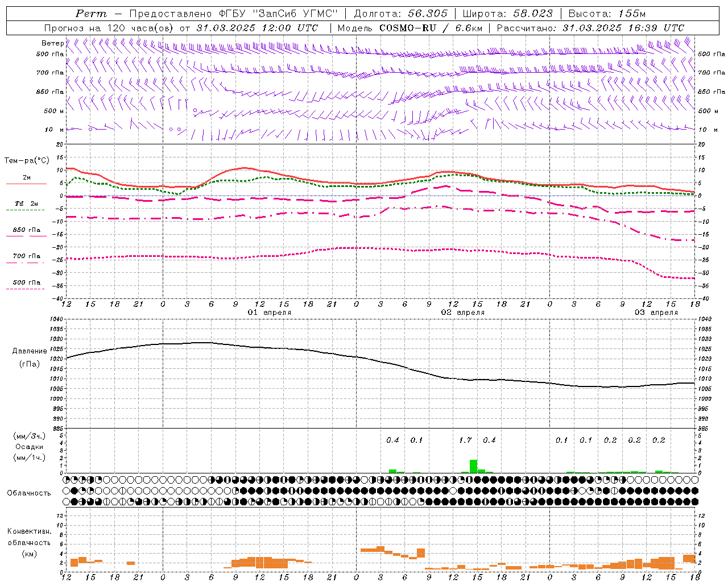The width and height of the screenshot is (728, 582).
Task: Click the "Td 2м" dew point legend label
Action: (x=26, y=203)
